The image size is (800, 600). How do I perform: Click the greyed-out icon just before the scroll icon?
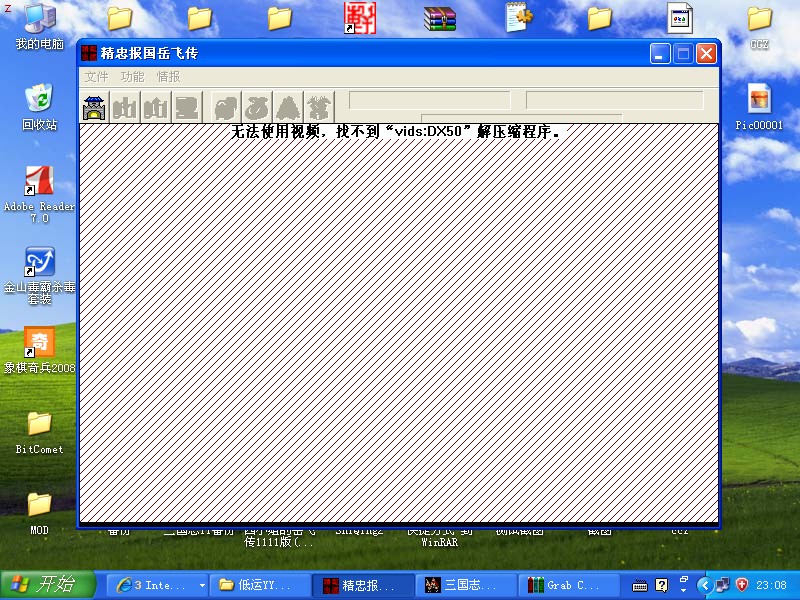pyautogui.click(x=156, y=108)
